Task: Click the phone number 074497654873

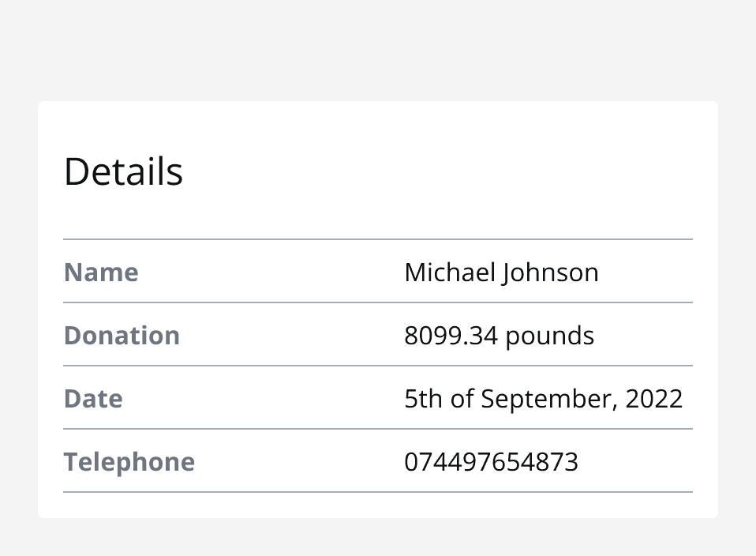Action: point(491,462)
